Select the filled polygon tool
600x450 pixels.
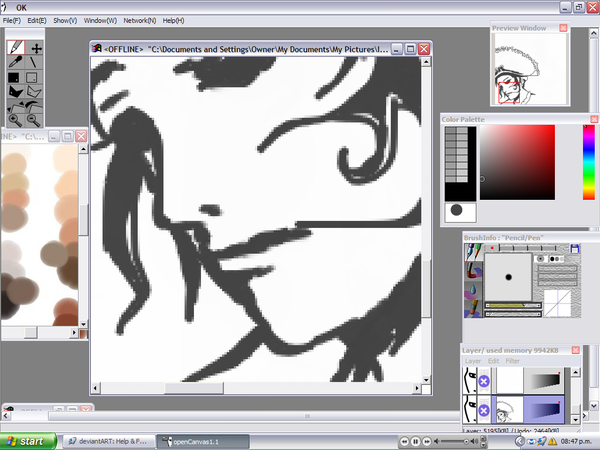16,92
